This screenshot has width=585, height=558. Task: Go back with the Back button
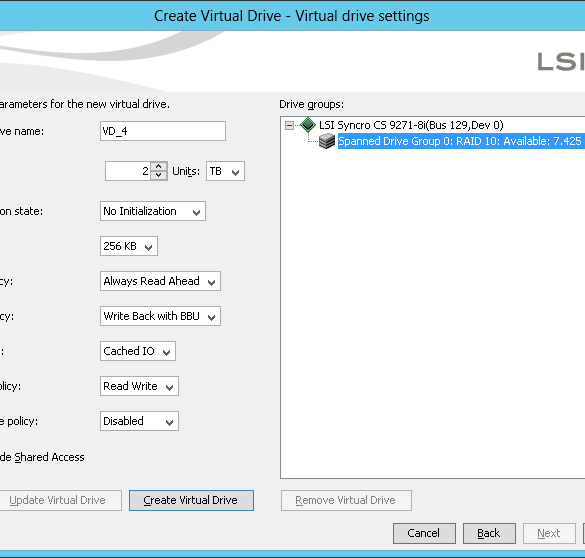(x=489, y=533)
